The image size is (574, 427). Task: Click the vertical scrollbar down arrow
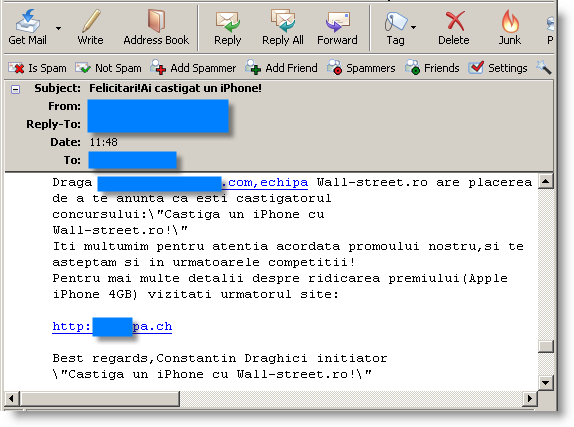coord(545,383)
